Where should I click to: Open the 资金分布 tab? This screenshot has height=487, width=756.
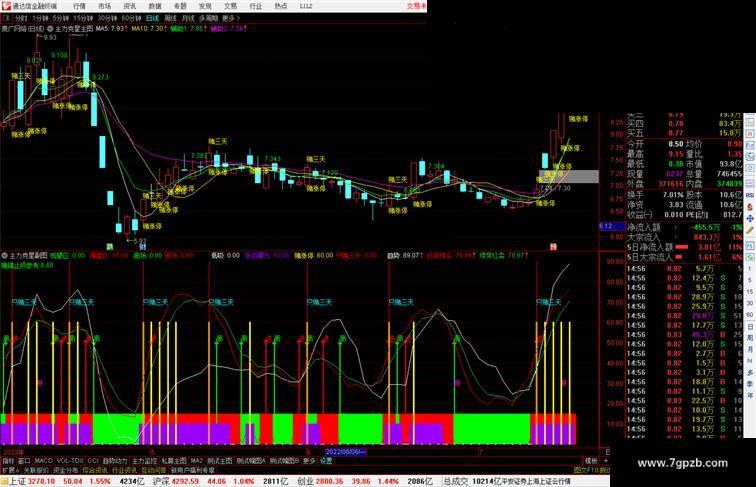point(66,470)
